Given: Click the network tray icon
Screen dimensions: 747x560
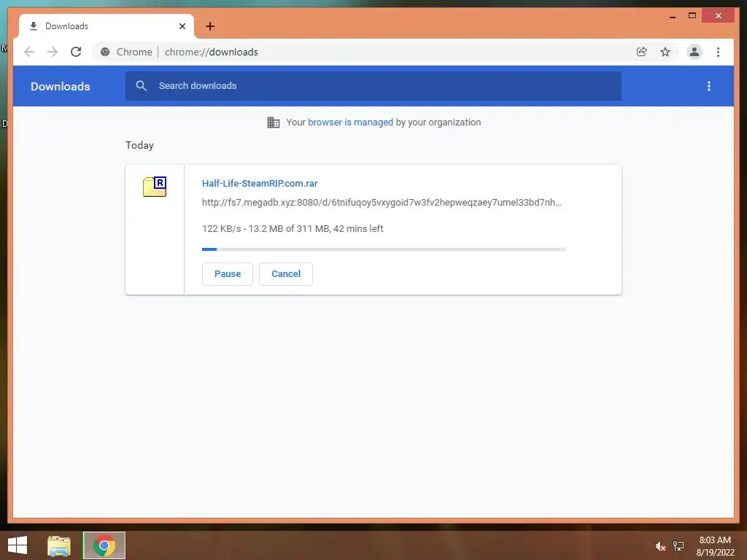Looking at the screenshot, I should pos(678,545).
